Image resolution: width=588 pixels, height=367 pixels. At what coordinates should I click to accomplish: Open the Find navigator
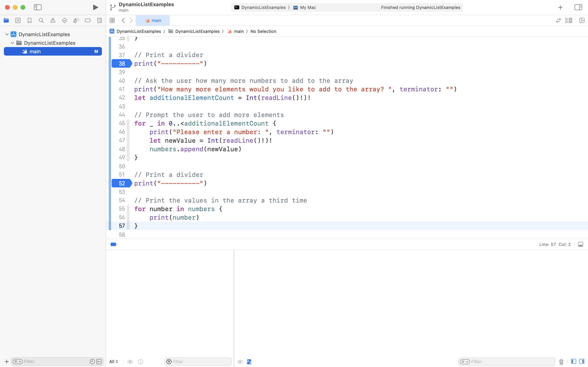41,20
